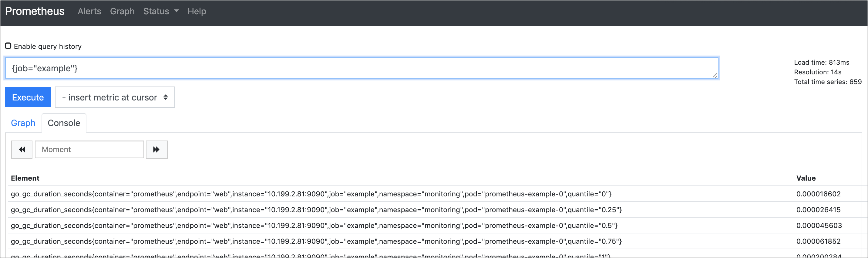Click the Prometheus brand link
868x258 pixels.
click(x=35, y=11)
